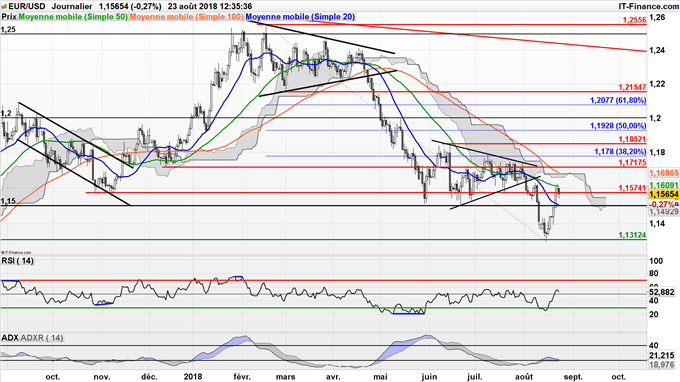The image size is (680, 382).
Task: Click the 1,178 (38,20%) Fibonacci label
Action: point(620,152)
